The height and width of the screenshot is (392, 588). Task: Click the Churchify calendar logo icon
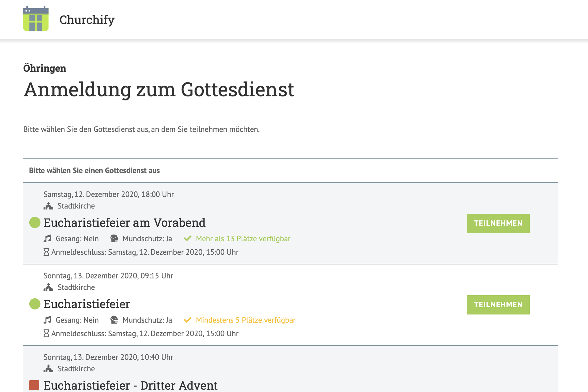36,19
